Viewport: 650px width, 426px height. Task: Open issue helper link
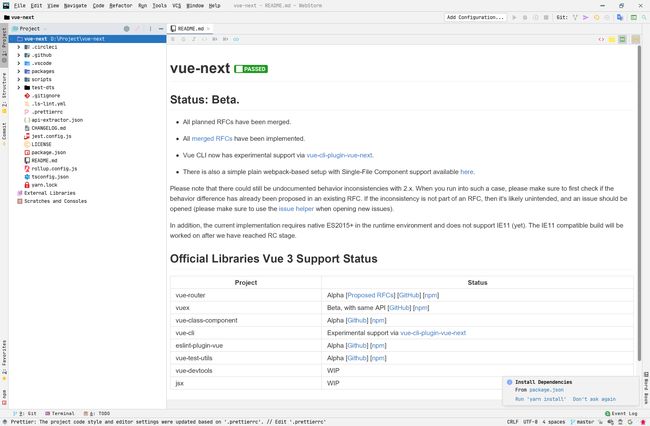[296, 209]
